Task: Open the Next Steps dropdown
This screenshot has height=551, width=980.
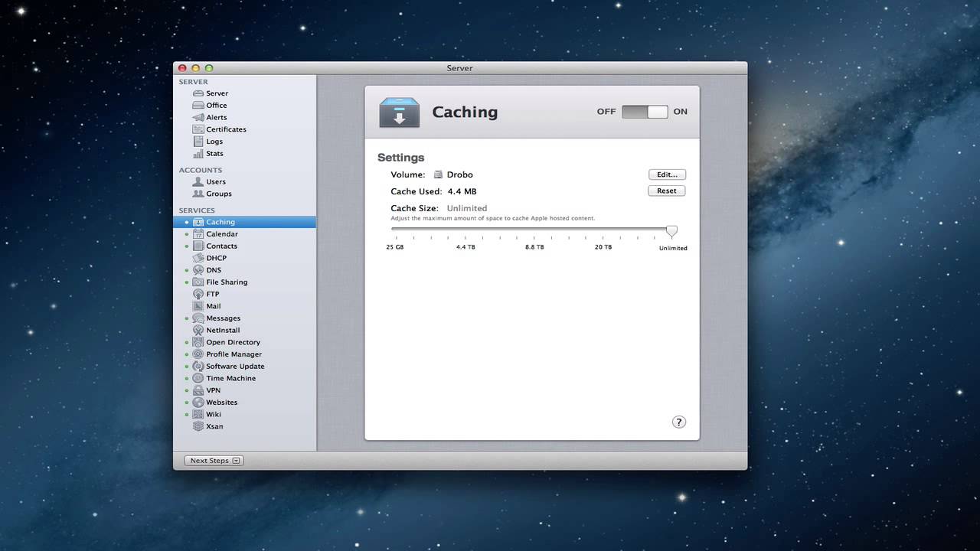Action: pyautogui.click(x=214, y=461)
